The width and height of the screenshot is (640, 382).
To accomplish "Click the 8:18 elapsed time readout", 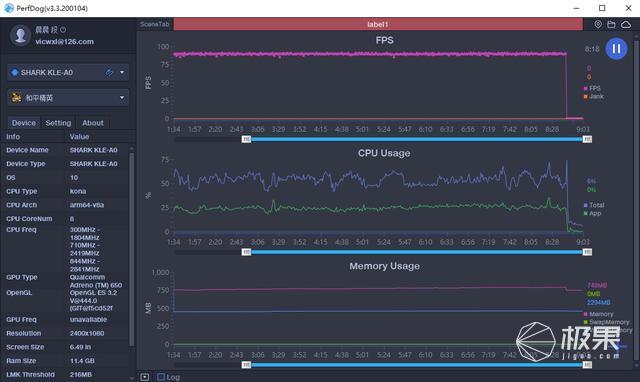I will pyautogui.click(x=592, y=49).
